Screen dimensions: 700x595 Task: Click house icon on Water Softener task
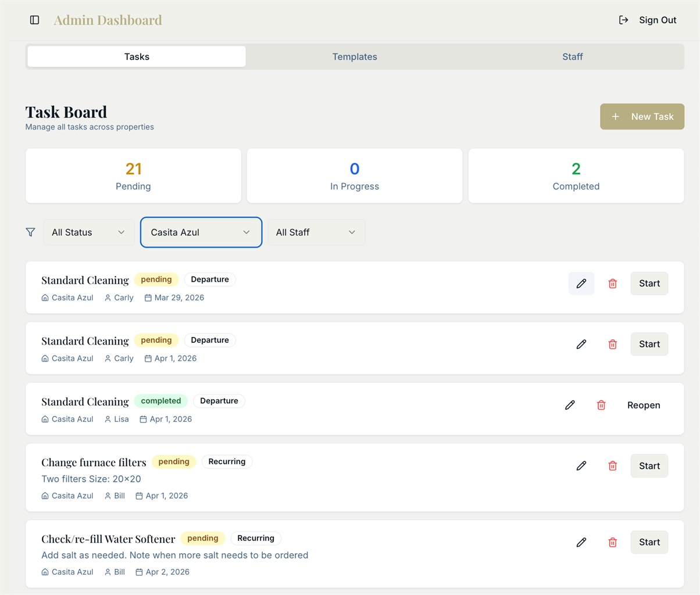[x=45, y=572]
